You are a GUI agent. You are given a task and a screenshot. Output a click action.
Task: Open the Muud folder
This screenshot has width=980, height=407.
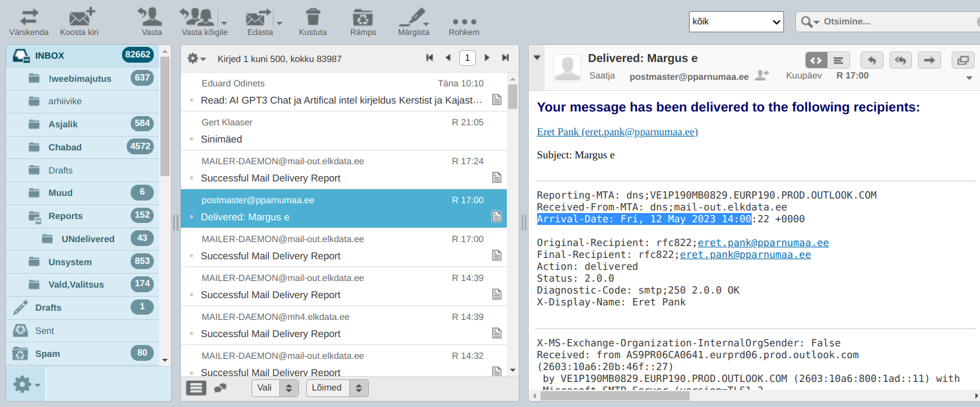click(x=82, y=193)
